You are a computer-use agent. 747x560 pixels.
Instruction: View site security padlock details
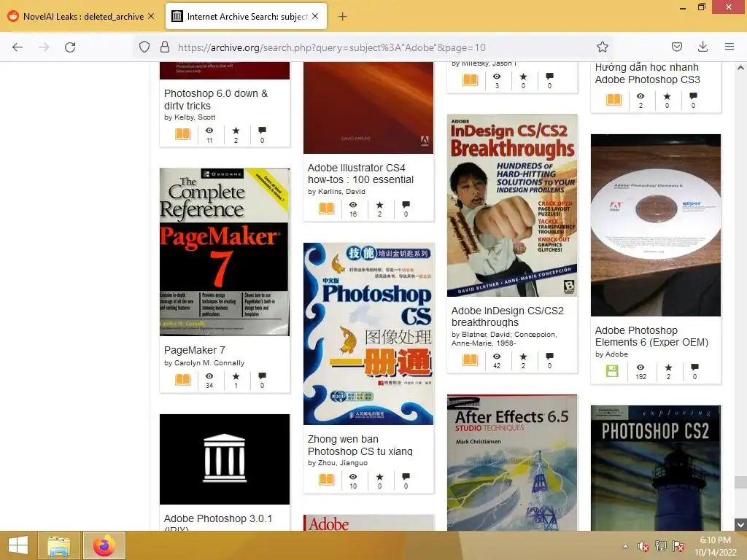click(x=165, y=47)
